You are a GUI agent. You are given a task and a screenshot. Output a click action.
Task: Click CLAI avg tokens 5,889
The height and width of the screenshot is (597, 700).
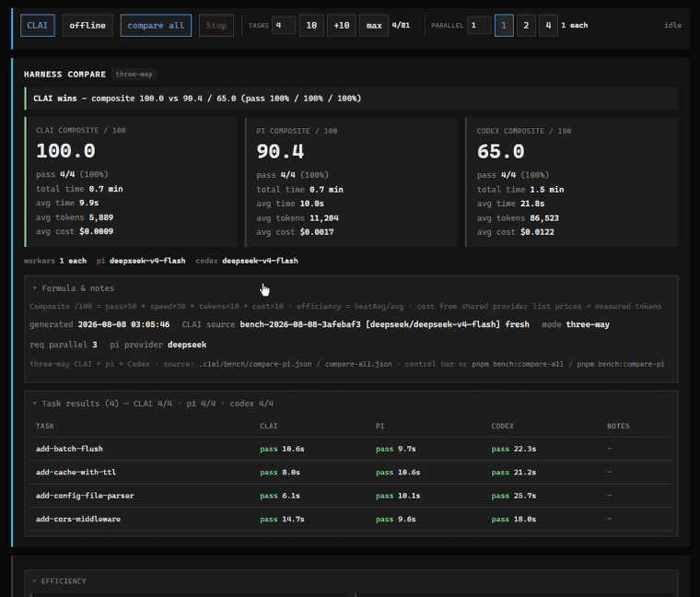point(75,217)
